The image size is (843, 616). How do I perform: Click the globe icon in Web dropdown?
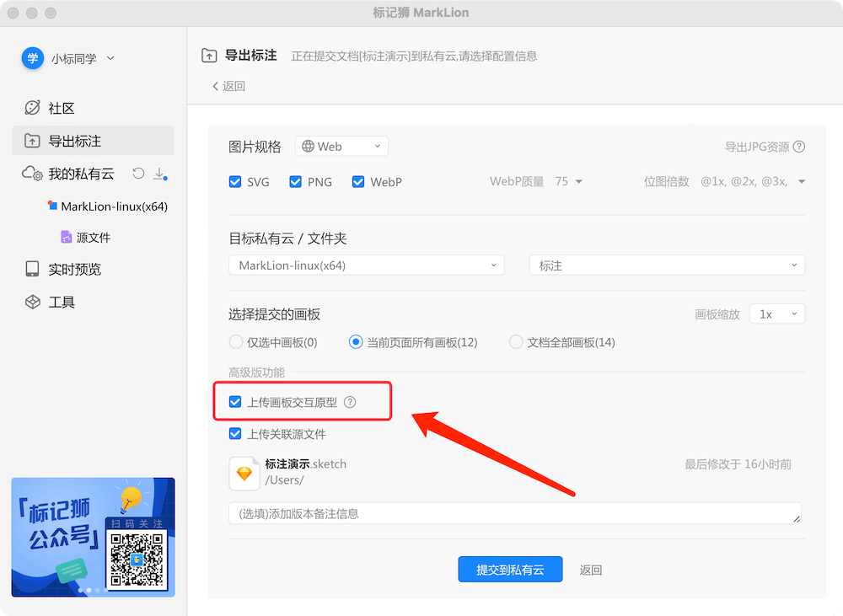[x=308, y=147]
